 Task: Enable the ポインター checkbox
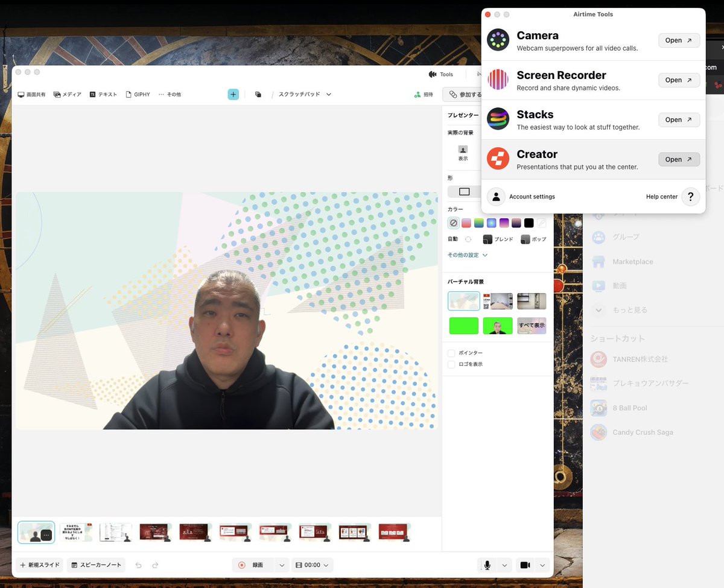[451, 354]
